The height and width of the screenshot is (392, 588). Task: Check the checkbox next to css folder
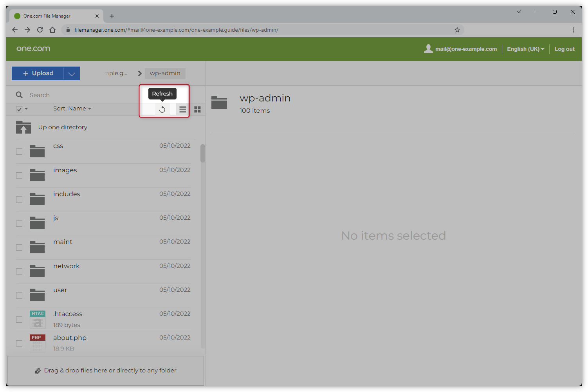(19, 151)
